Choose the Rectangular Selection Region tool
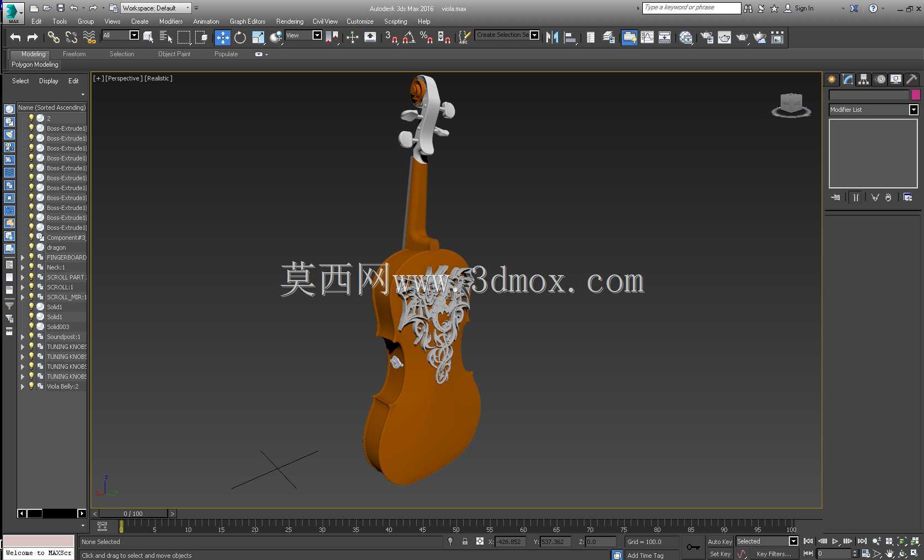Screen dimensions: 924x560 [184, 37]
